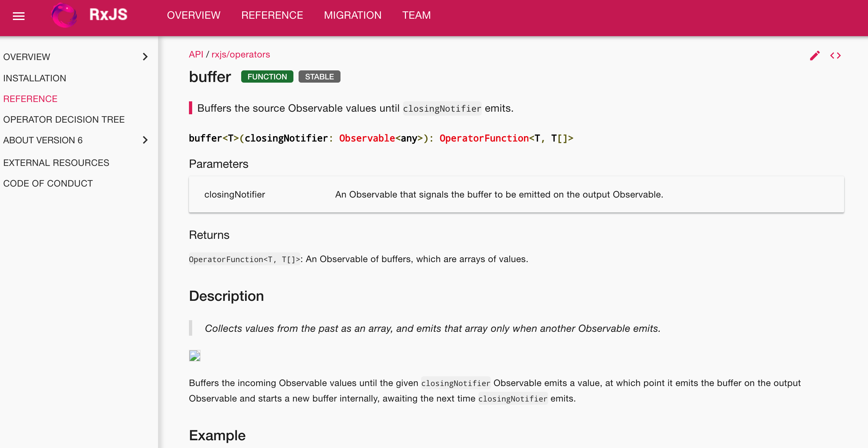
Task: Click the gray STABLE badge
Action: [319, 76]
